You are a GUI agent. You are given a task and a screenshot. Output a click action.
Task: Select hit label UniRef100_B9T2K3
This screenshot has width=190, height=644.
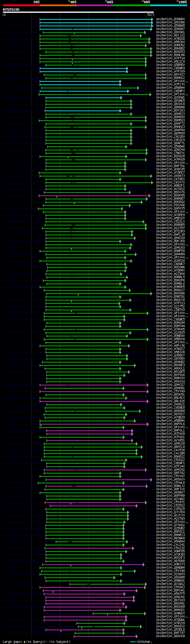click(x=170, y=111)
